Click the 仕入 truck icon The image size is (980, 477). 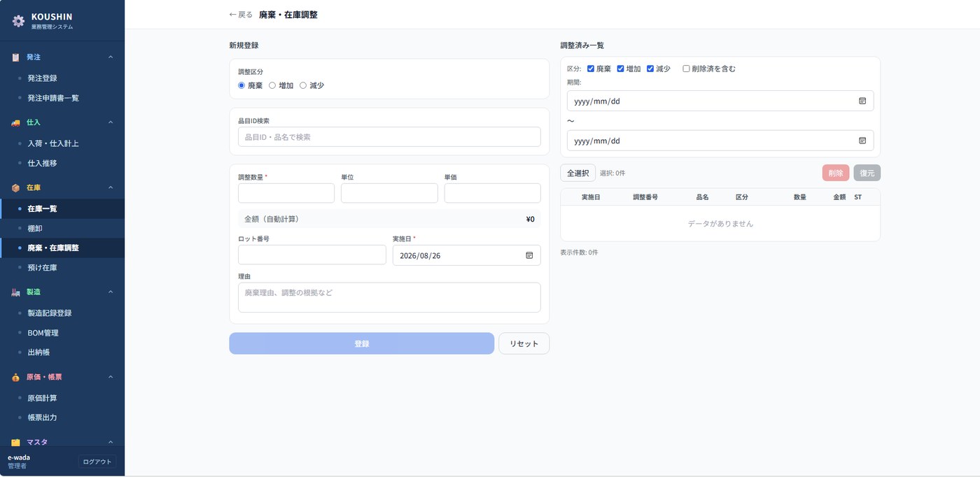15,122
